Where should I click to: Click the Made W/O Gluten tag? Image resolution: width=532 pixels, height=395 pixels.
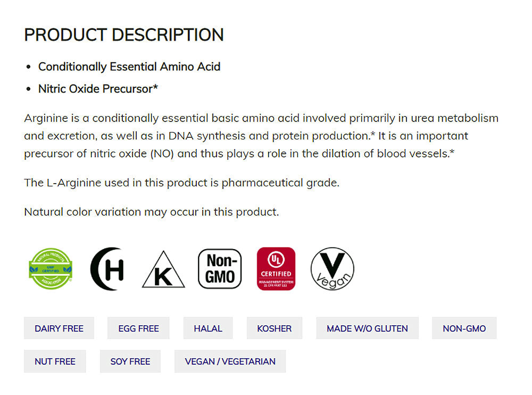click(367, 328)
